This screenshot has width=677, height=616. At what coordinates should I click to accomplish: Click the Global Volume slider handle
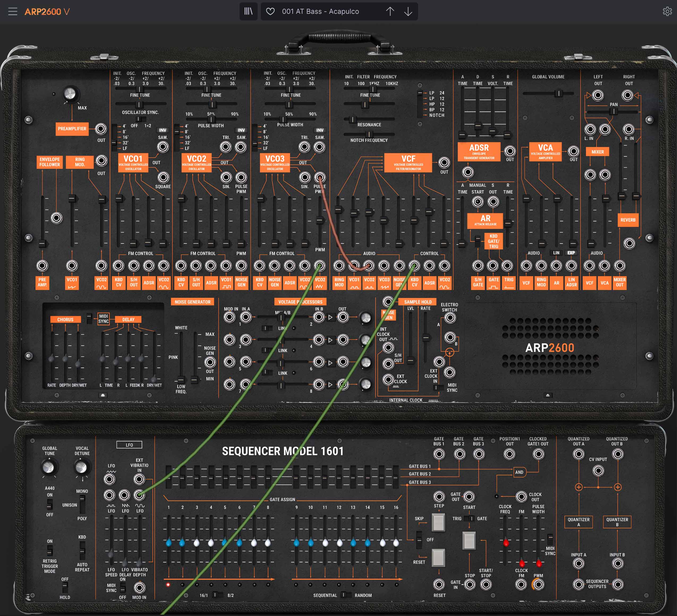point(559,93)
